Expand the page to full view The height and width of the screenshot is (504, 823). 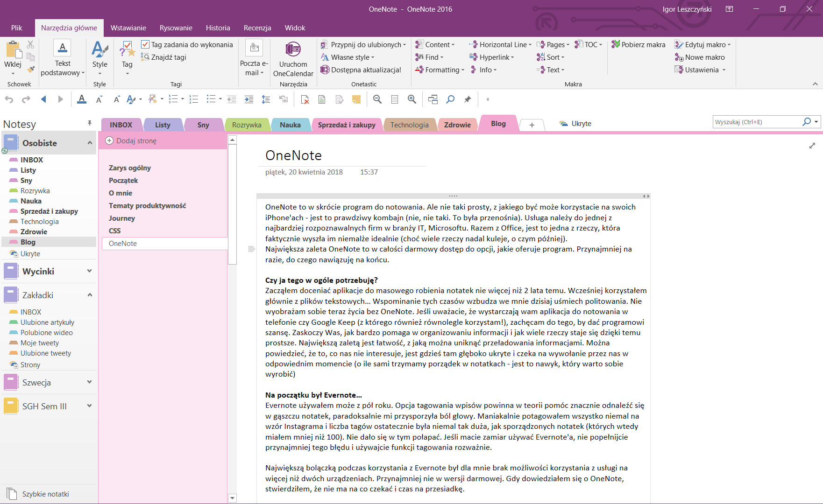[x=812, y=146]
